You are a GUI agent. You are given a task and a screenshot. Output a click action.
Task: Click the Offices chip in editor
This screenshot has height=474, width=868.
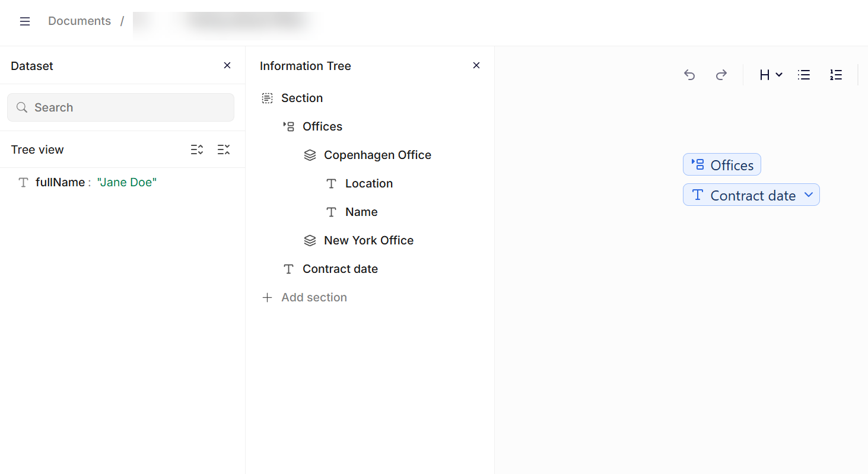tap(722, 165)
